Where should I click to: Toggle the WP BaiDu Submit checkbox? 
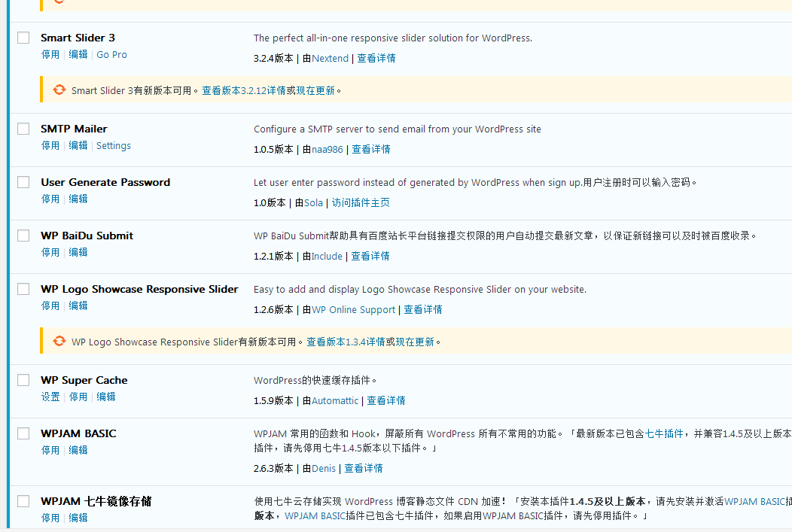(23, 236)
